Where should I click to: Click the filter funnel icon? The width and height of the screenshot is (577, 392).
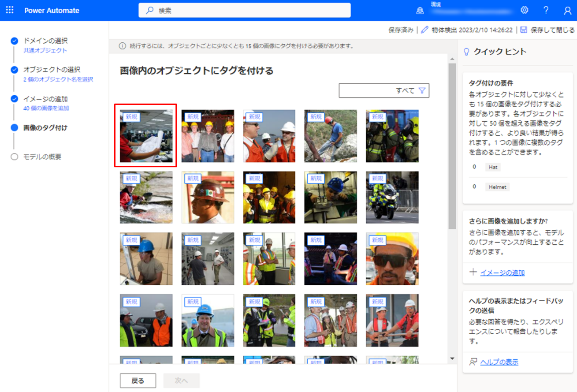click(422, 90)
